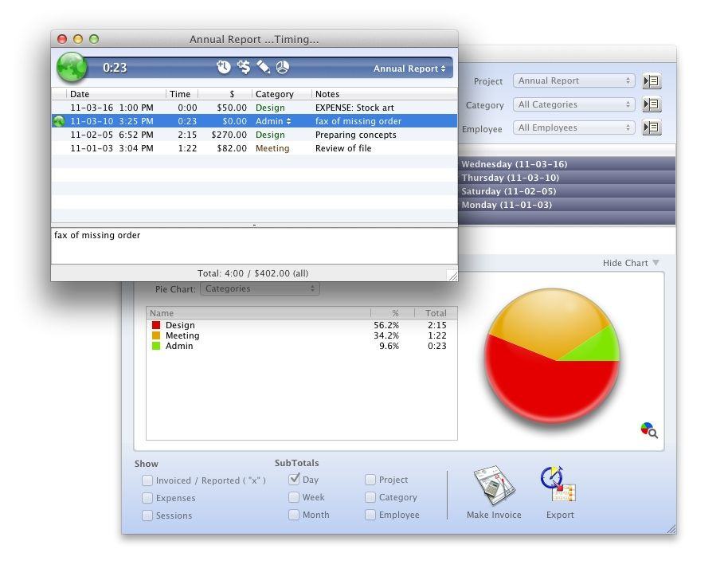Open list editor beside Project dropdown

tap(652, 81)
